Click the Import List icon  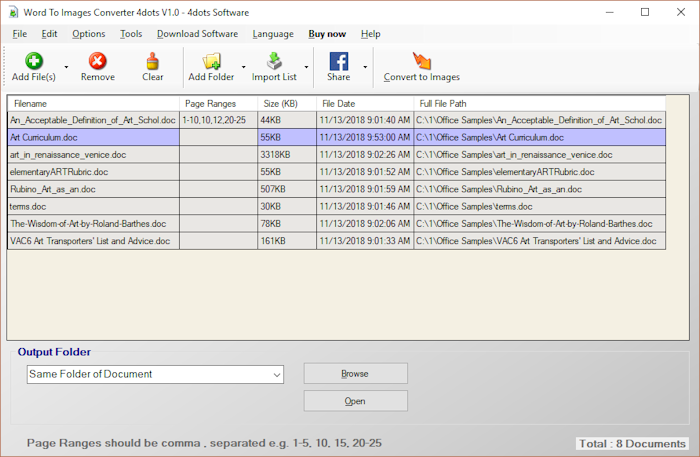(x=273, y=61)
